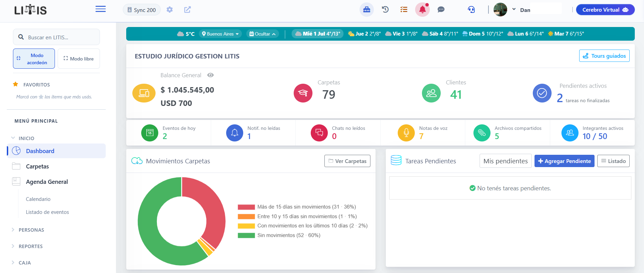The height and width of the screenshot is (273, 644).
Task: Open the support headset icon
Action: 471,10
